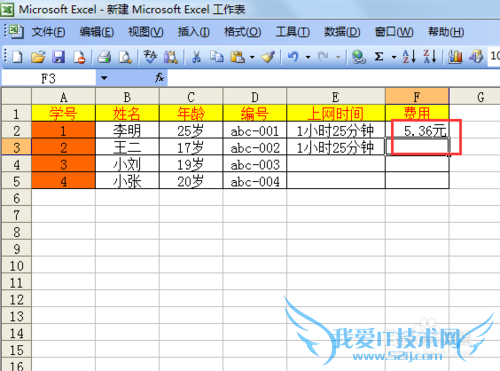500x371 pixels.
Task: Save the workbook via floppy disk icon
Action: (x=59, y=57)
